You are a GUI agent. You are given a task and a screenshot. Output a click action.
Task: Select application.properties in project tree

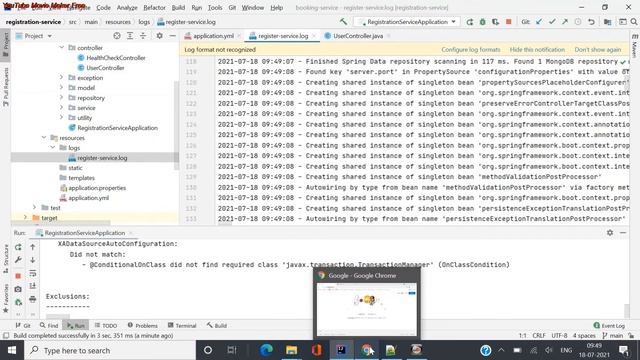tap(97, 188)
